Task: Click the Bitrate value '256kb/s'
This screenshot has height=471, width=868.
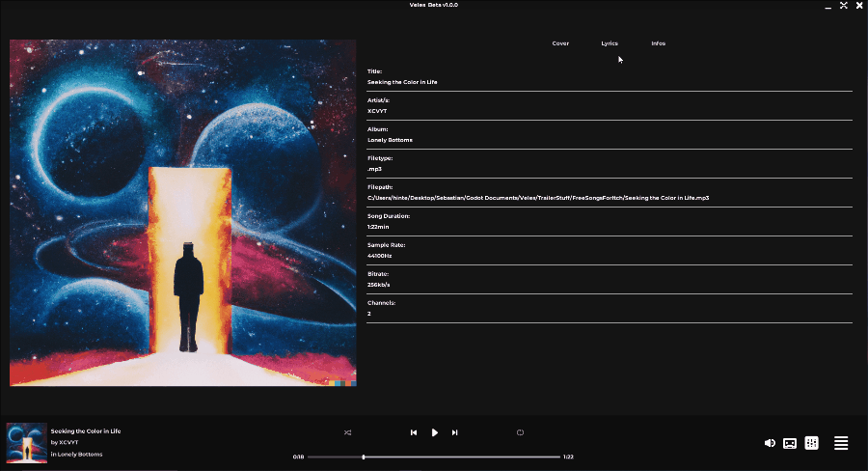Action: (379, 285)
